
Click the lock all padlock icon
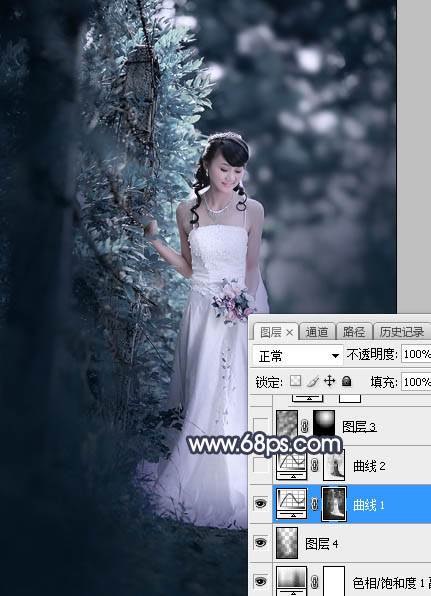click(346, 381)
